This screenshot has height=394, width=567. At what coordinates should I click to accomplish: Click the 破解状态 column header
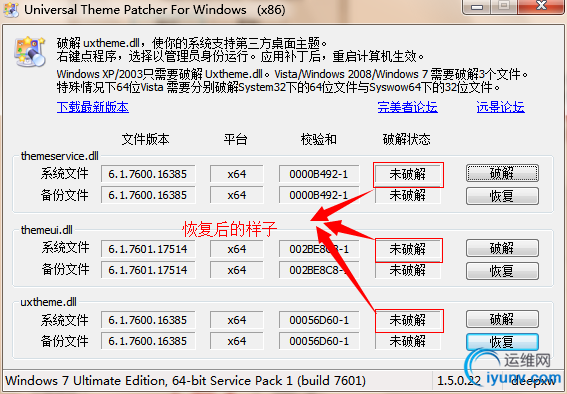tap(406, 139)
